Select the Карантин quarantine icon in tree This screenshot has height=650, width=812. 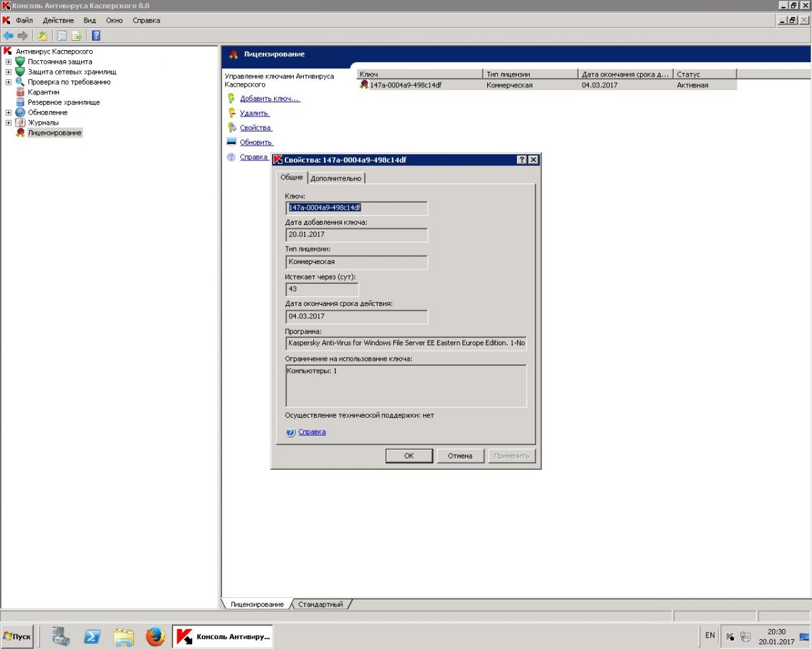click(x=20, y=92)
